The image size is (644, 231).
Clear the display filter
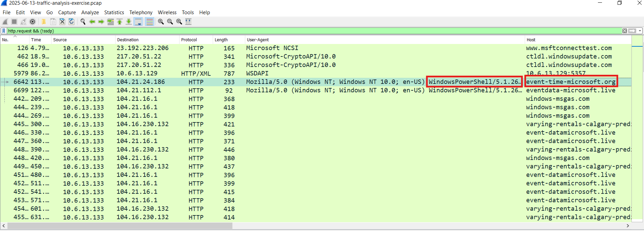click(x=624, y=31)
